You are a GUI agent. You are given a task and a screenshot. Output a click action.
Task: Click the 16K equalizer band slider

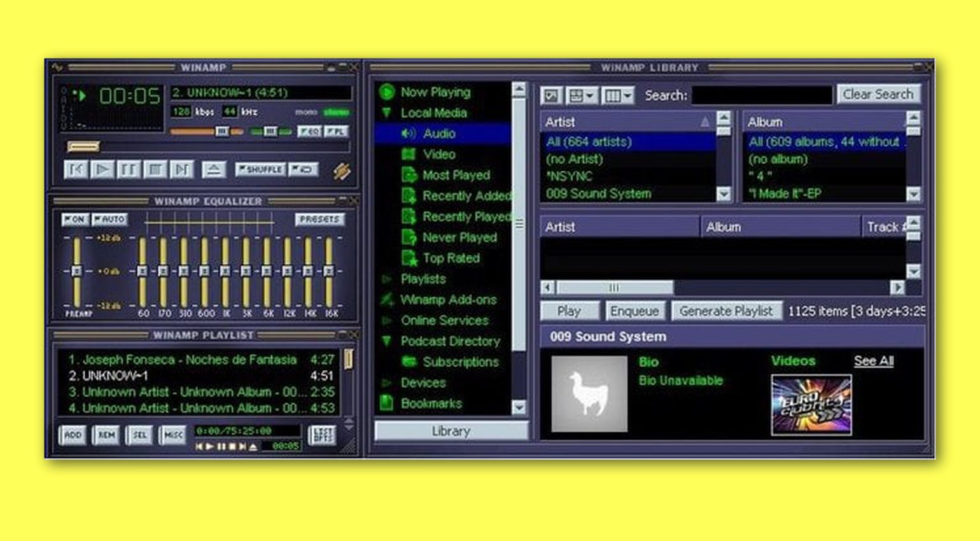pos(329,271)
